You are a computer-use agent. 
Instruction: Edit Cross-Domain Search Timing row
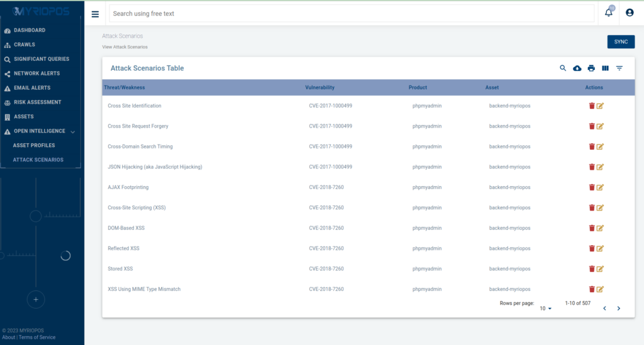tap(600, 146)
